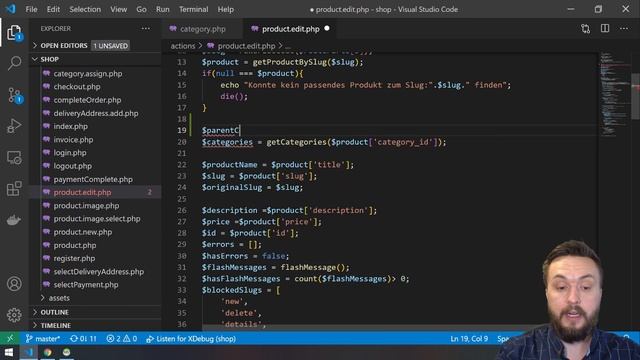Open invoice.php file
The image size is (640, 360).
coord(73,140)
